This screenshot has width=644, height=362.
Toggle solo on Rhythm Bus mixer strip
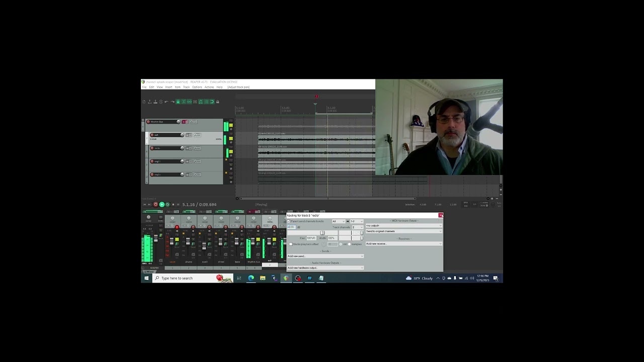pyautogui.click(x=258, y=239)
